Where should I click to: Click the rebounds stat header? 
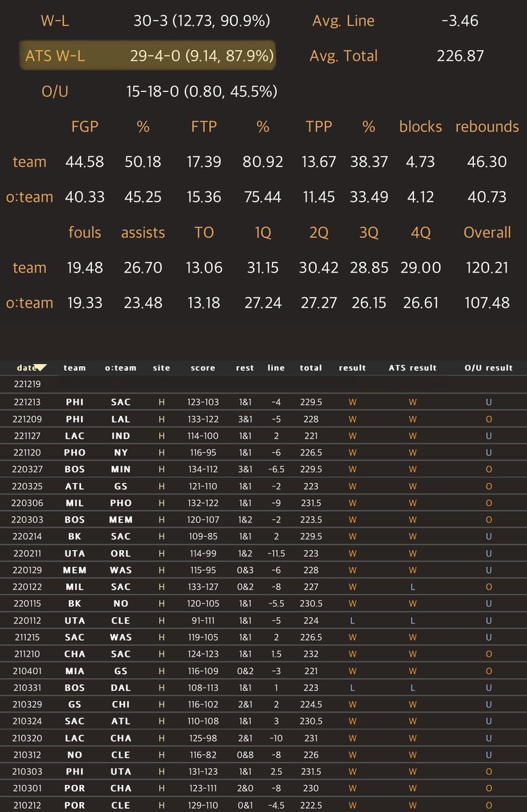tap(487, 127)
